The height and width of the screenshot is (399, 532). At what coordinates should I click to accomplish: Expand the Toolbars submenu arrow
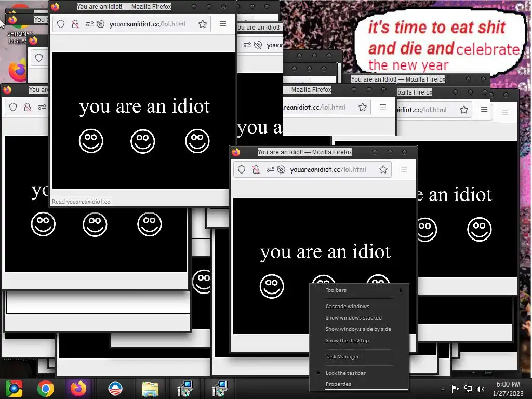click(401, 290)
